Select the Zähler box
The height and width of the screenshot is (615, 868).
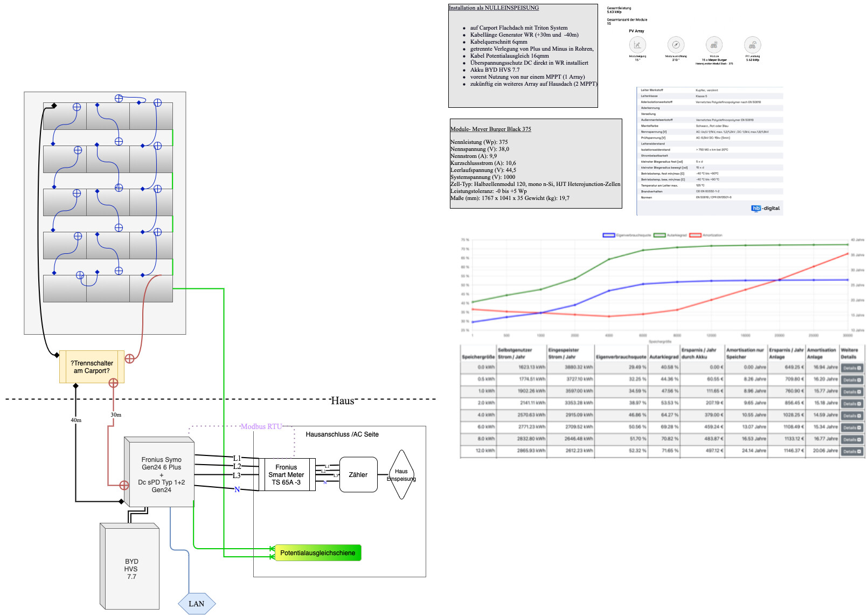pos(358,475)
